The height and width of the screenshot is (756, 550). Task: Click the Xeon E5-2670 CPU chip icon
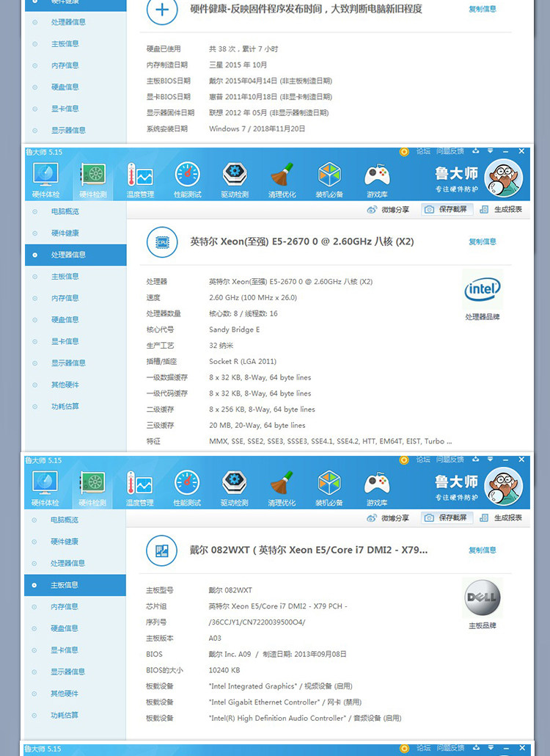pos(162,242)
